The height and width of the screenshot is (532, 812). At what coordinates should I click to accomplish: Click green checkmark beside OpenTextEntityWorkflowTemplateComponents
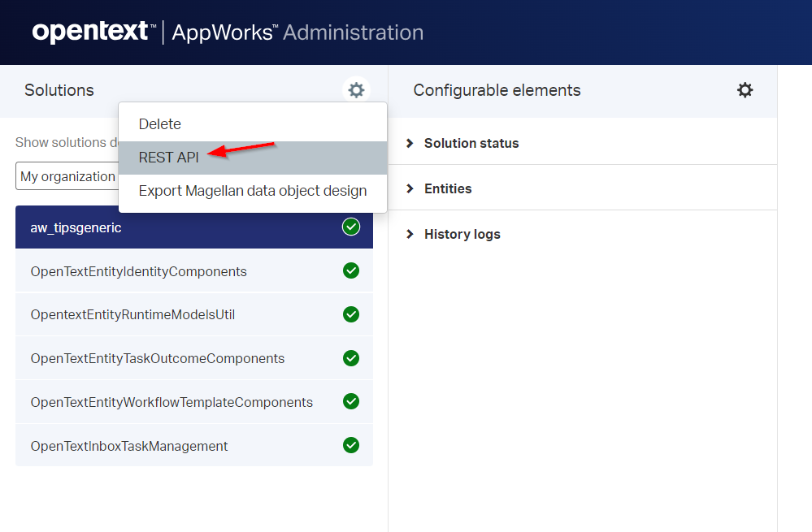point(351,401)
